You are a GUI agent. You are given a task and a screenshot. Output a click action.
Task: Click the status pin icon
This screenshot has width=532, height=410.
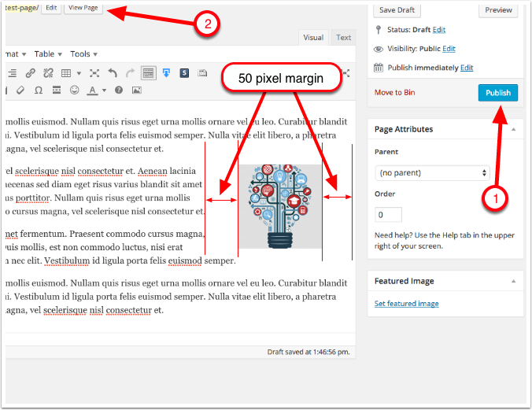pos(379,30)
